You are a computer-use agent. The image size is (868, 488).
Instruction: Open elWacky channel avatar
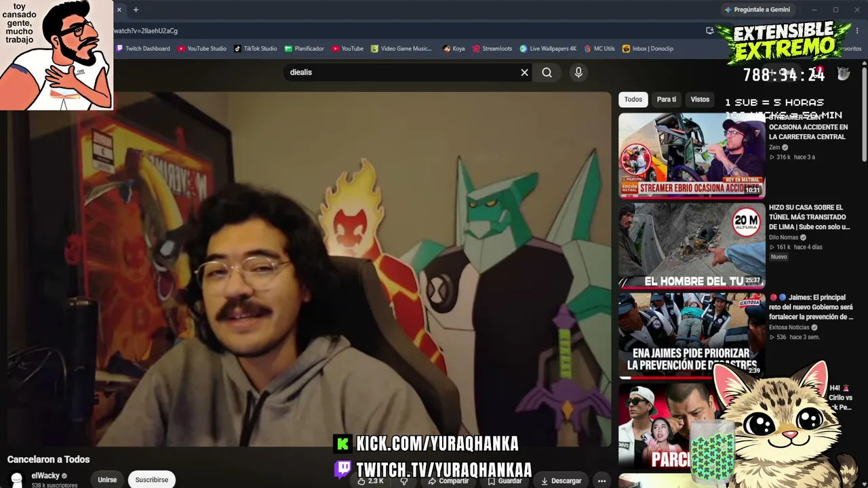pos(17,479)
